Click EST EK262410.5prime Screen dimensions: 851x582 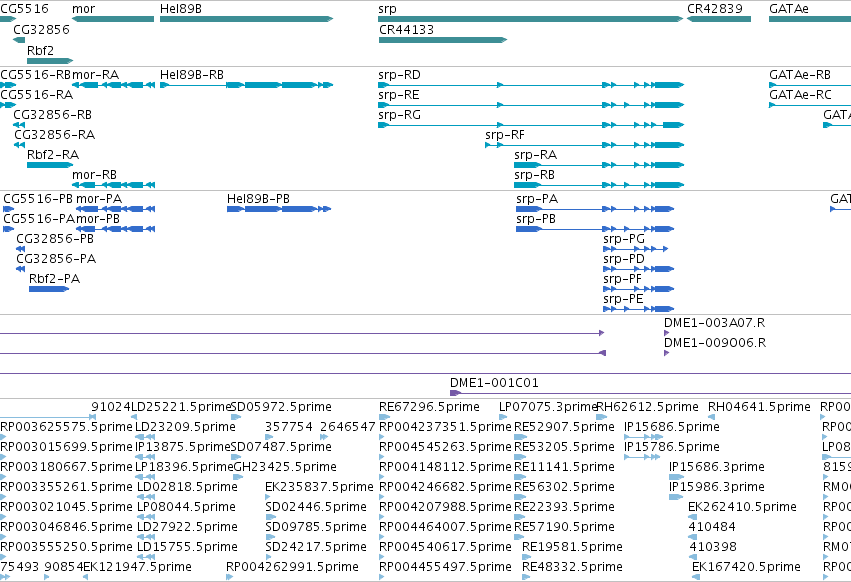(x=742, y=507)
